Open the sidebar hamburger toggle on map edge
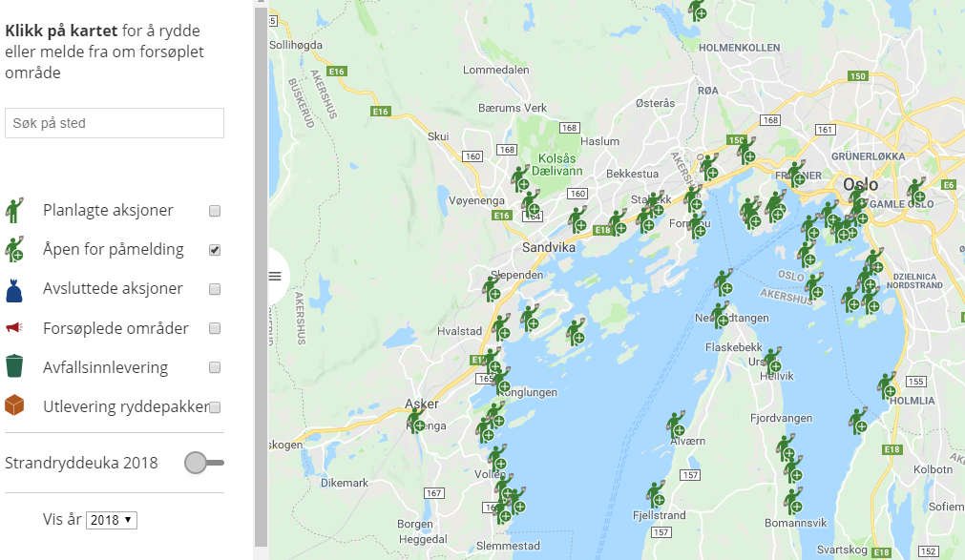This screenshot has height=560, width=965. 275,277
